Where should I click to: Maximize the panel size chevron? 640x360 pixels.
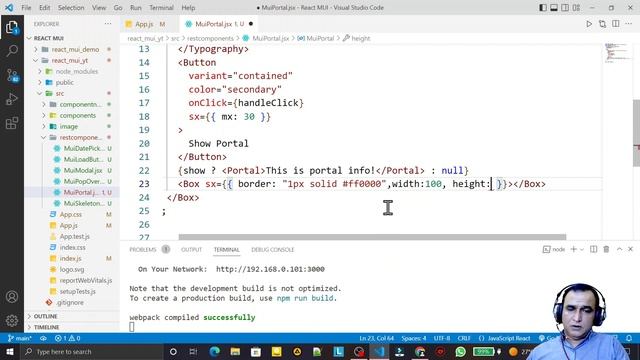click(x=619, y=249)
